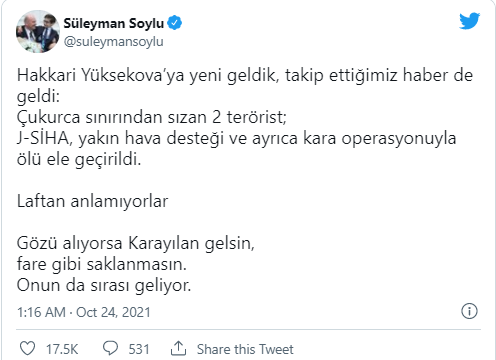The width and height of the screenshot is (496, 360).
Task: Click the line about Çukurca sınırından 2 terörist
Action: pos(152,117)
